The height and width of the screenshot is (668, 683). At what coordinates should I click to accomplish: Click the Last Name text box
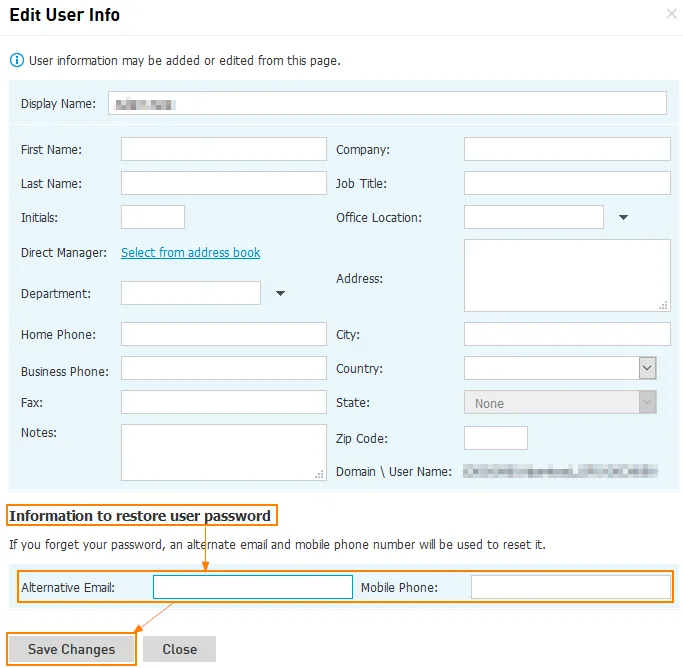(x=223, y=183)
